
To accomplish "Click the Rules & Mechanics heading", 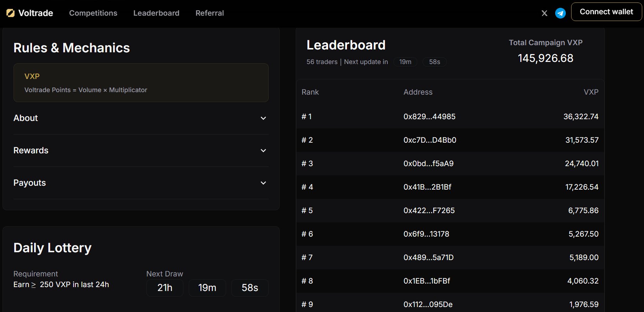I will click(x=72, y=48).
